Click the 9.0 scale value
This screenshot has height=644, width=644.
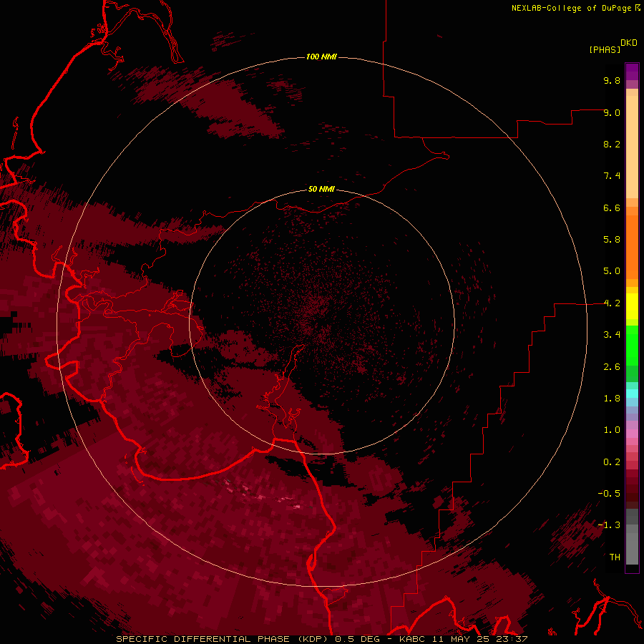pyautogui.click(x=612, y=112)
